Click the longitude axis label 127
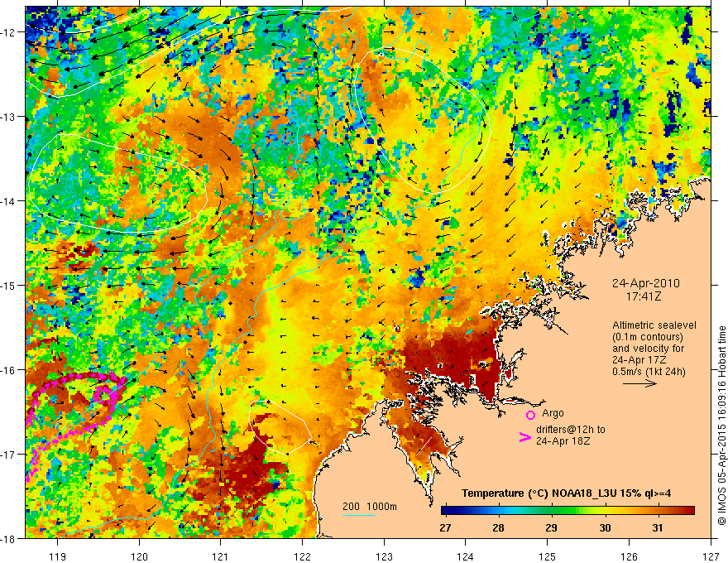The width and height of the screenshot is (728, 563). (711, 556)
